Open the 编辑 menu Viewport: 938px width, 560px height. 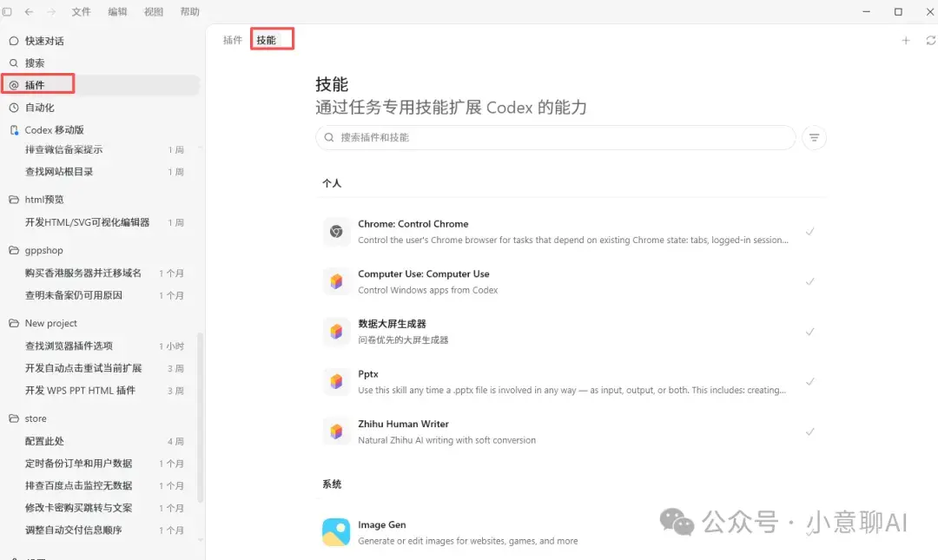click(117, 11)
